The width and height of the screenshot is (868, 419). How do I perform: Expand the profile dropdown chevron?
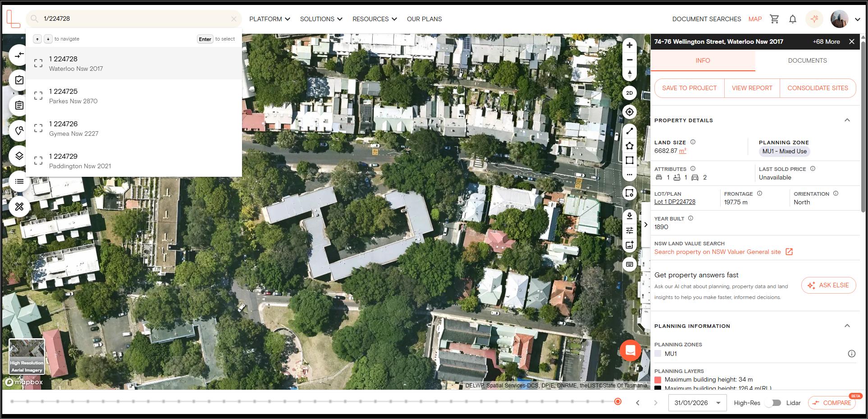click(858, 19)
